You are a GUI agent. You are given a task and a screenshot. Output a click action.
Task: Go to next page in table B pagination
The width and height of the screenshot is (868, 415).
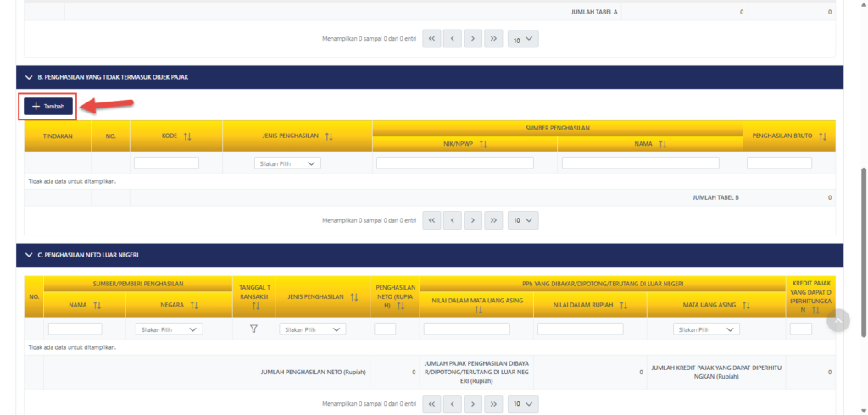[473, 220]
